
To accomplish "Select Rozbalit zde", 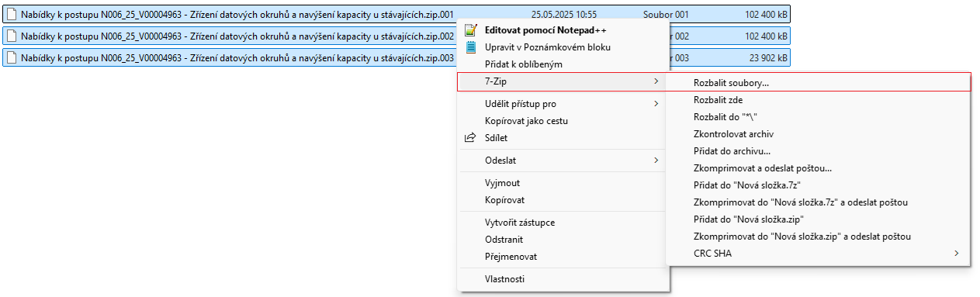I will (818, 100).
